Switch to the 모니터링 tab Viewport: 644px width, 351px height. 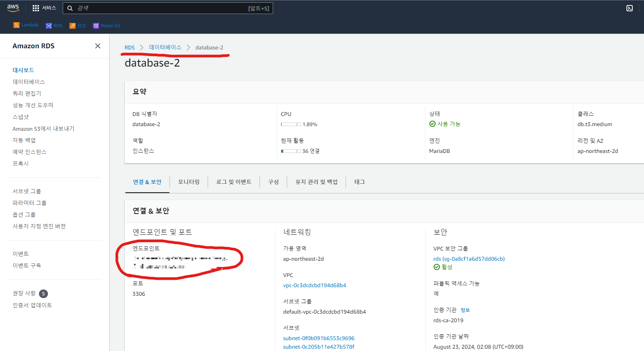point(189,182)
